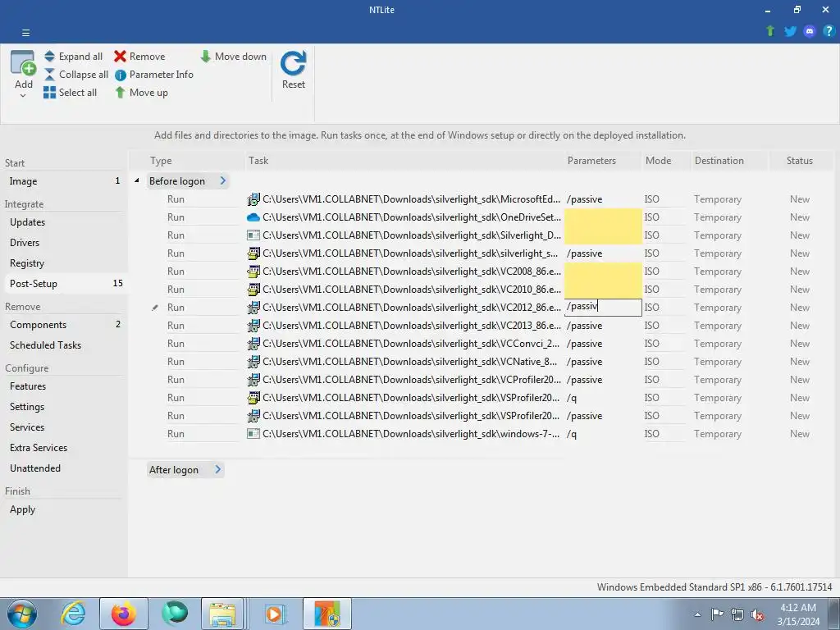Open Extra Services page
Screen dimensions: 840x630
pyautogui.click(x=64, y=447)
